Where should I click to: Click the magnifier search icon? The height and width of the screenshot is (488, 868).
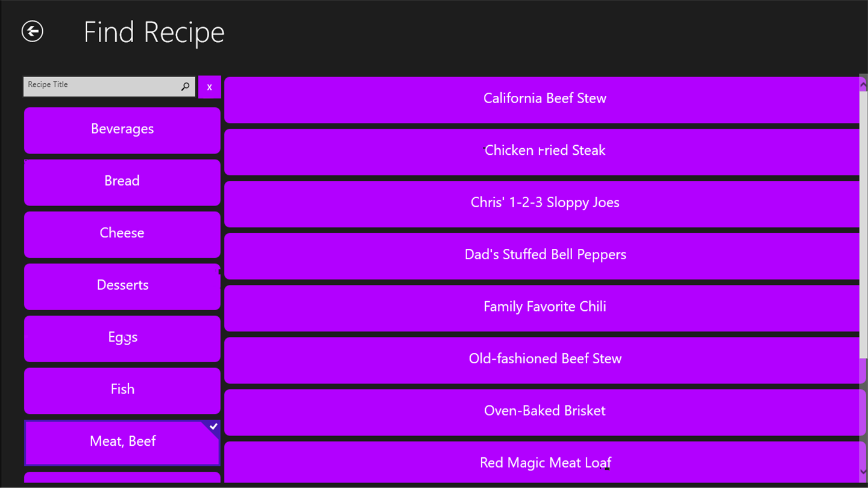[x=185, y=87]
